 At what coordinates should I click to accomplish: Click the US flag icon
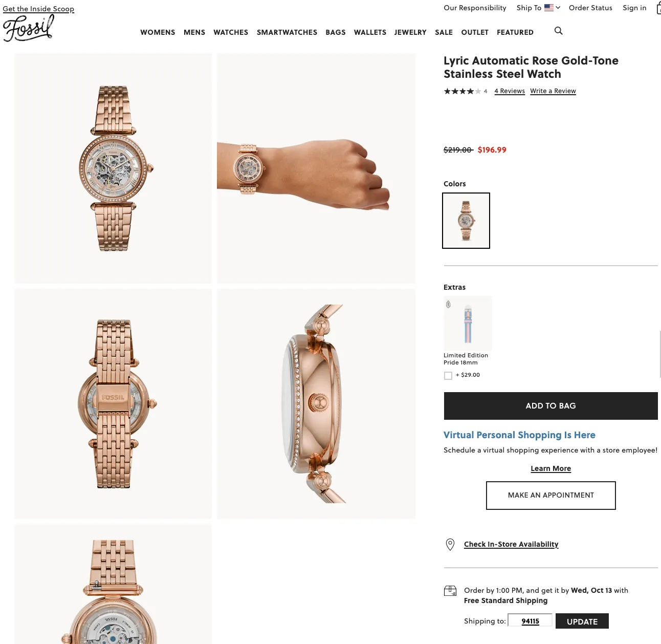click(549, 8)
